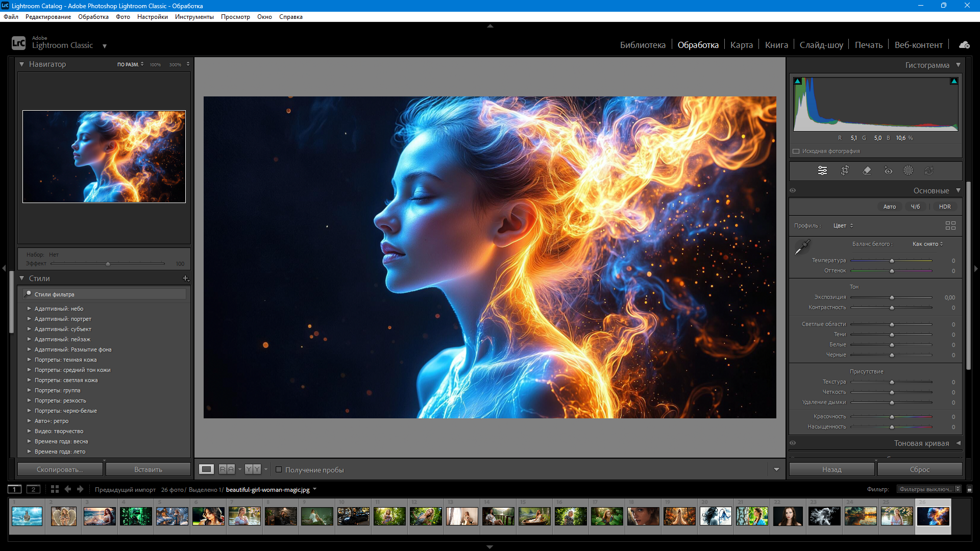The image size is (980, 551).
Task: Enable the Получение пробы checkbox
Action: tap(279, 469)
